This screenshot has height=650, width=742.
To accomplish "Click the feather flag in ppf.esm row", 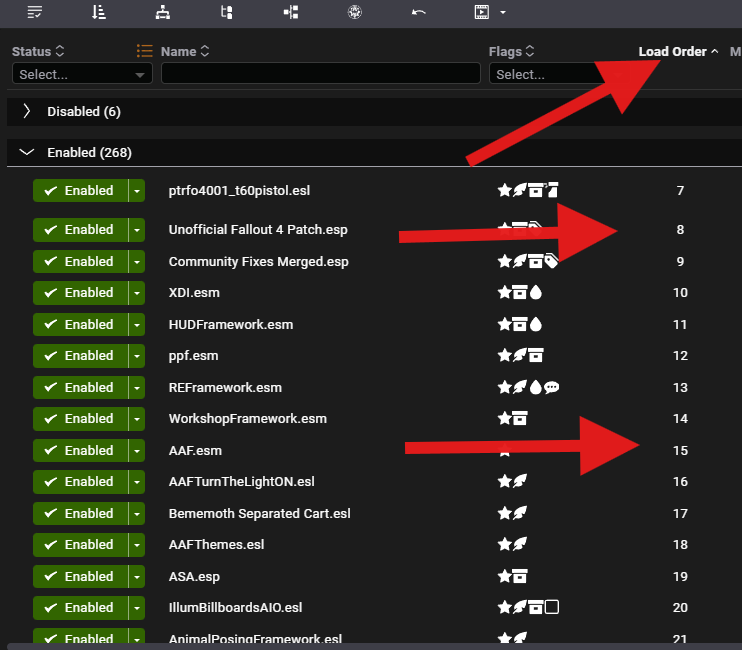I will pos(520,355).
